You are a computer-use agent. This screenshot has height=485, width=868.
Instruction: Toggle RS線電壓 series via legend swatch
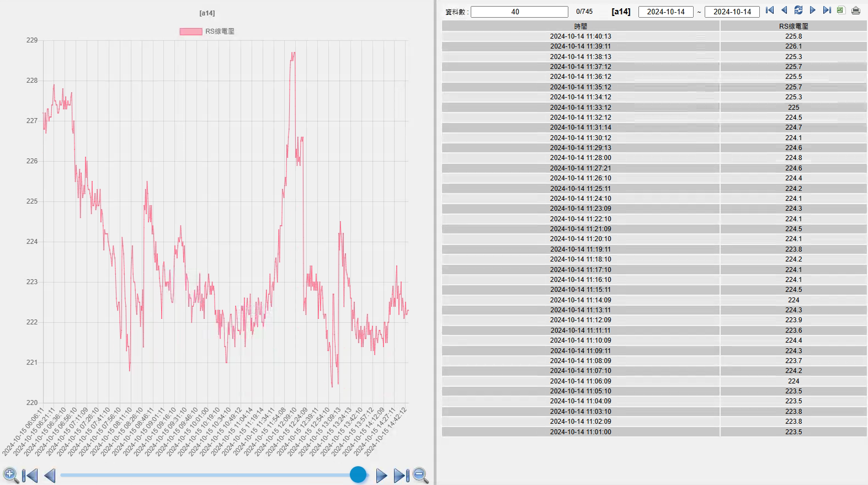click(190, 31)
